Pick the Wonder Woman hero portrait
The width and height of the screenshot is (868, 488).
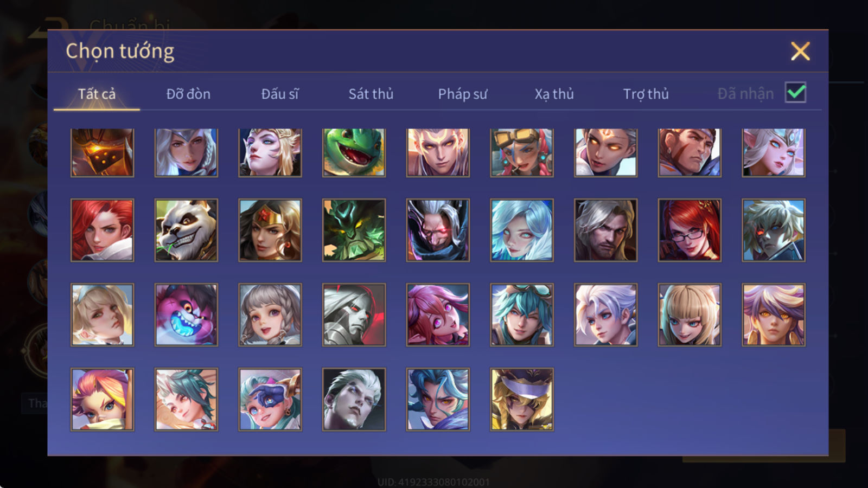[270, 230]
